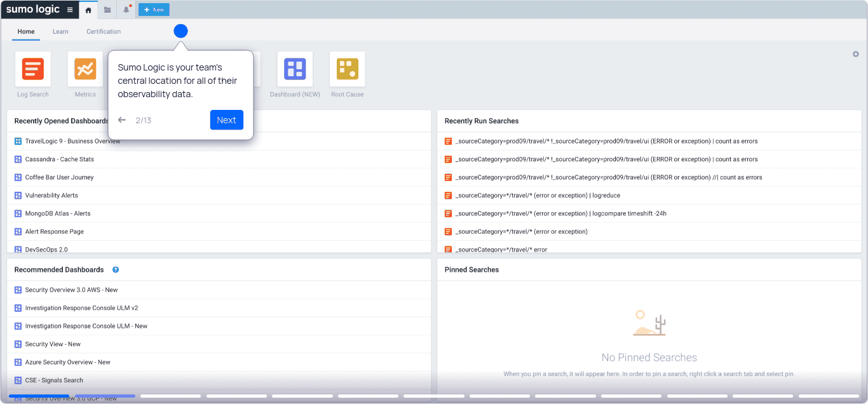Switch to the Certification tab
Viewport: 868px width, 404px height.
pos(104,31)
